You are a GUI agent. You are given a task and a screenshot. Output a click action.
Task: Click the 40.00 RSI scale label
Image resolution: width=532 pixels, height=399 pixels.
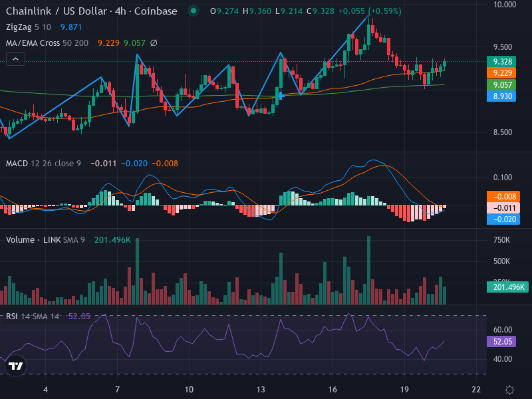503,359
